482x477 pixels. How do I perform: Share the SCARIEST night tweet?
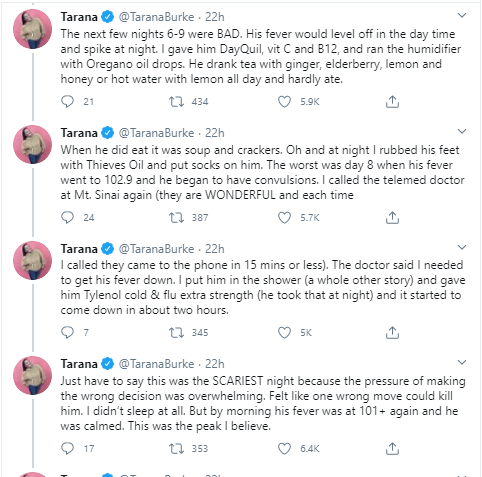pyautogui.click(x=392, y=448)
